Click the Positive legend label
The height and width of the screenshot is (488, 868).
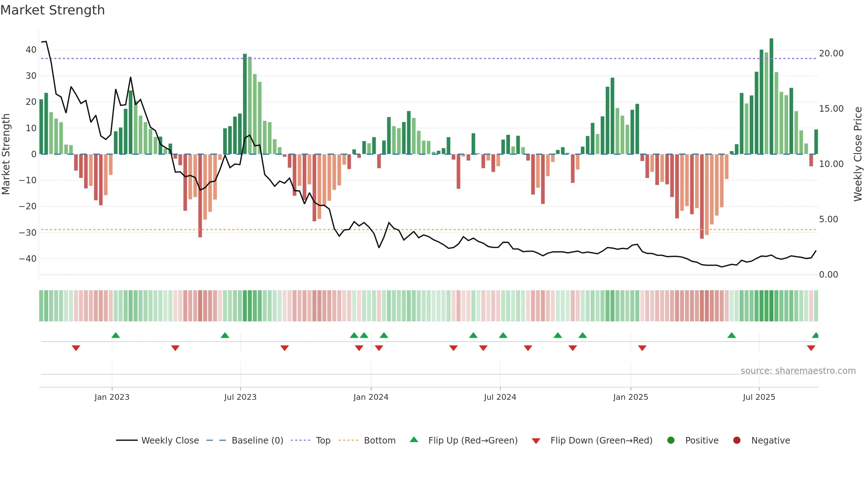(702, 440)
